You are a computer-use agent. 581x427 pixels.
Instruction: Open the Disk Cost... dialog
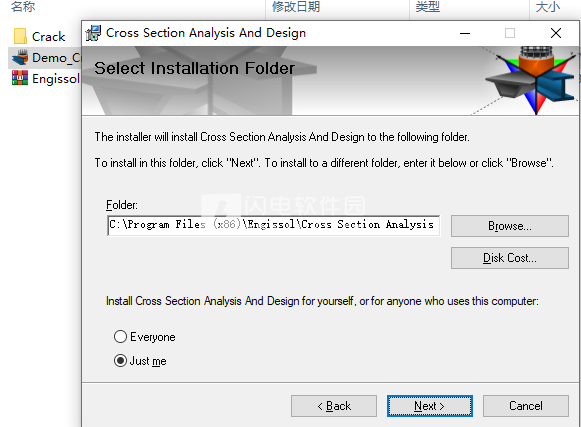(510, 258)
